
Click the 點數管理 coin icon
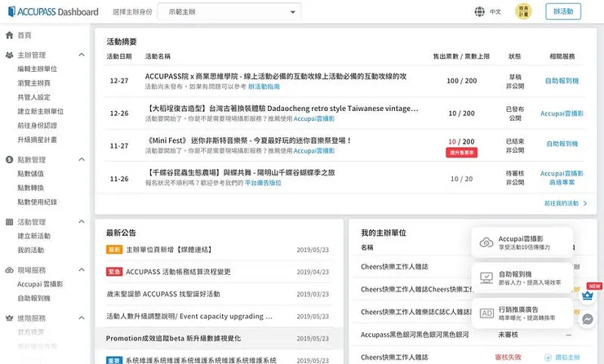9,159
